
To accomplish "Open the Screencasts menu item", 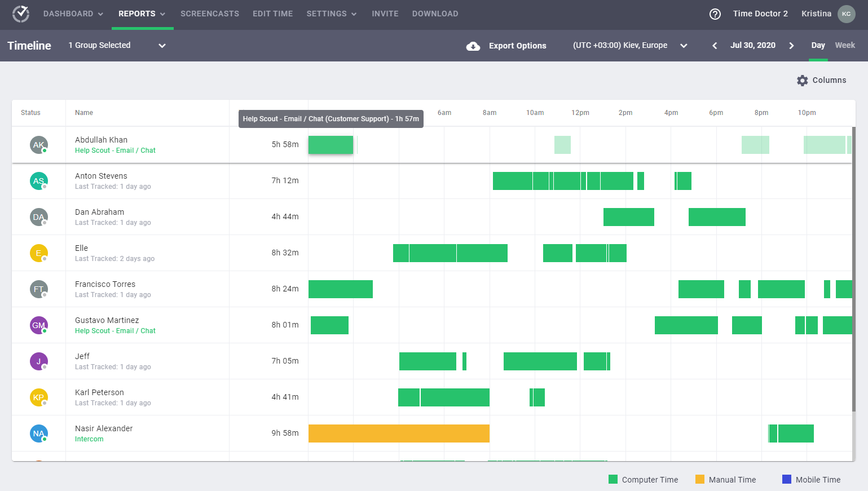I will 210,14.
